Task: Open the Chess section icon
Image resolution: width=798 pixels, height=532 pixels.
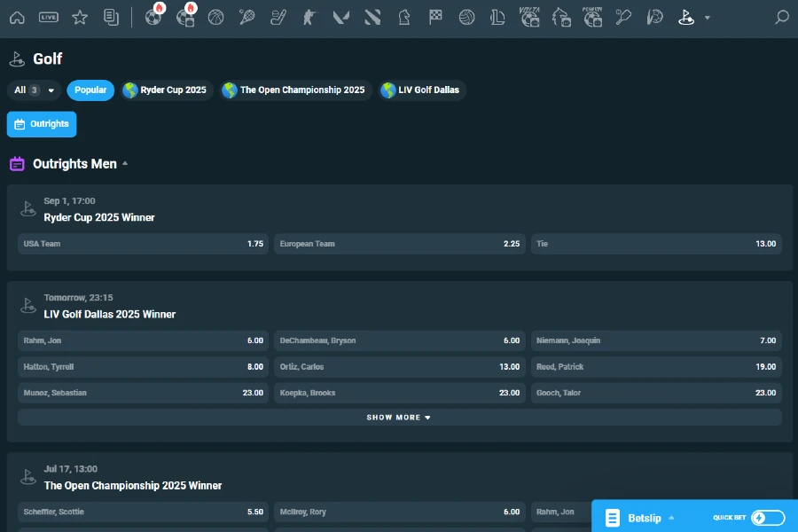Action: click(403, 16)
